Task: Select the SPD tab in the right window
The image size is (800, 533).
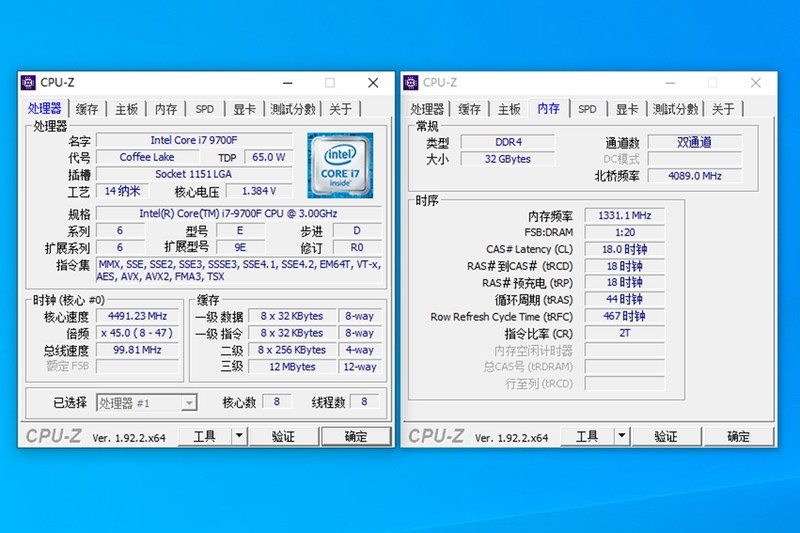Action: click(587, 109)
